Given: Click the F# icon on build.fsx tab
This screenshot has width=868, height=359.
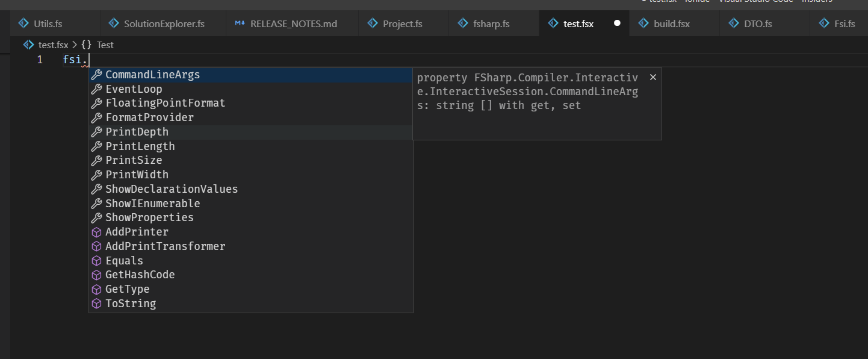Looking at the screenshot, I should (x=643, y=23).
